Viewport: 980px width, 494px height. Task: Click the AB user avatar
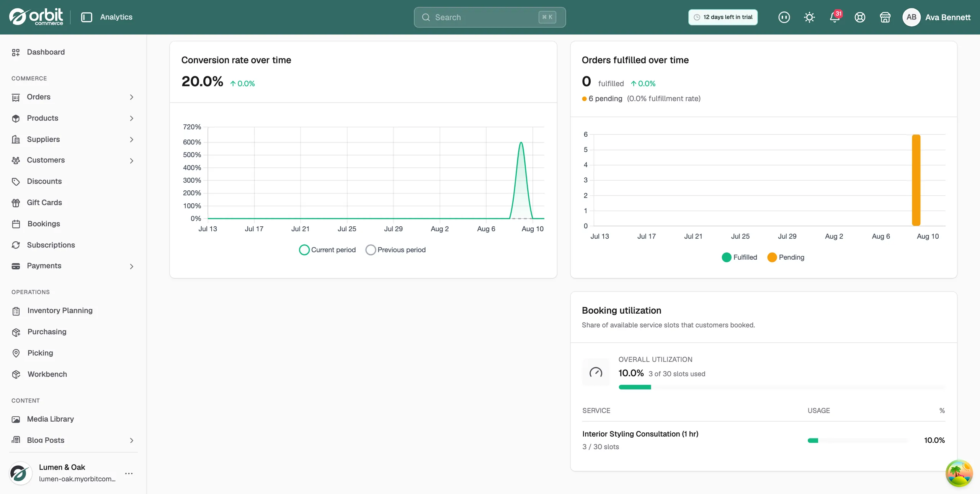[x=911, y=17]
